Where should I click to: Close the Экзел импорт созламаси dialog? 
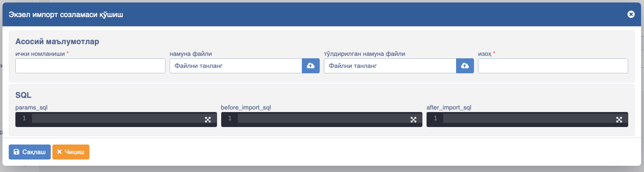(x=631, y=15)
